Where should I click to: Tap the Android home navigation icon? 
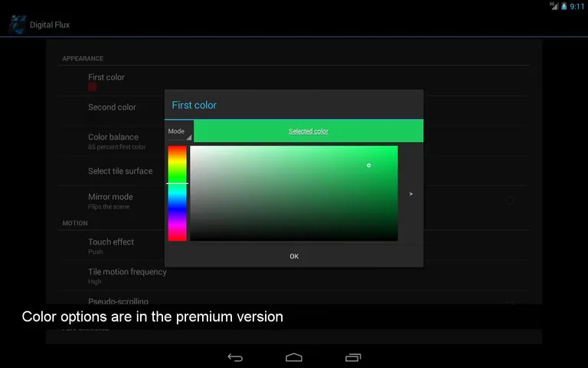294,357
